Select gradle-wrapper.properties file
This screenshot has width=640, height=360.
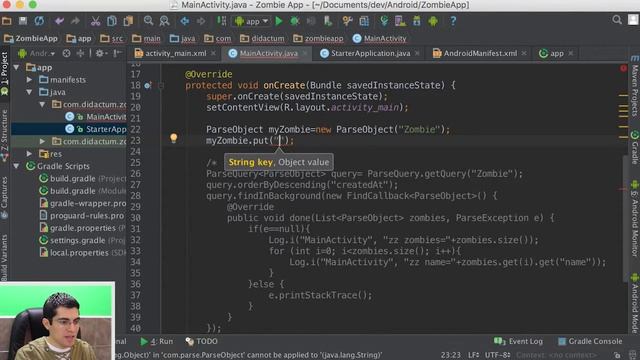83,203
